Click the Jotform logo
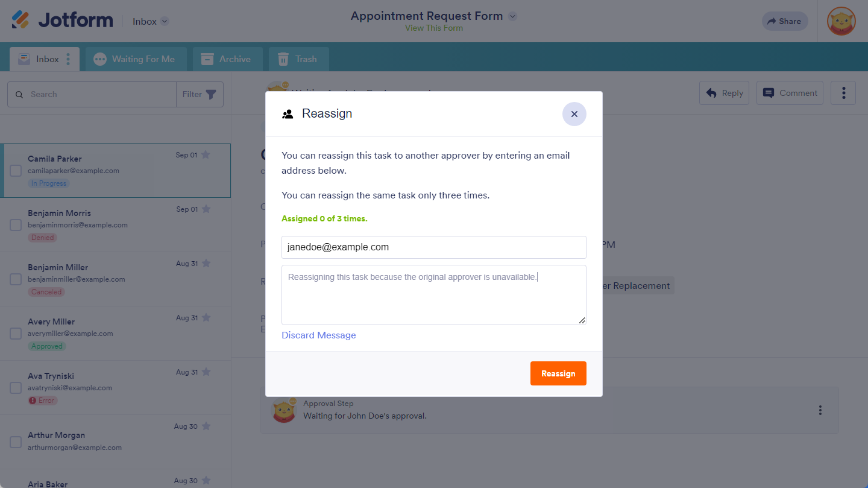 click(x=62, y=21)
